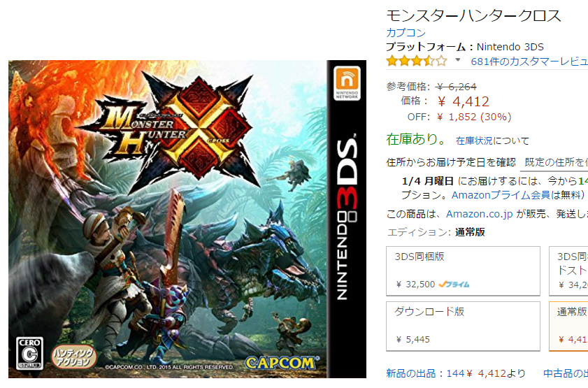The image size is (588, 388).
Task: Select the 3DS同梱版 edition at ¥32,500
Action: (x=463, y=271)
